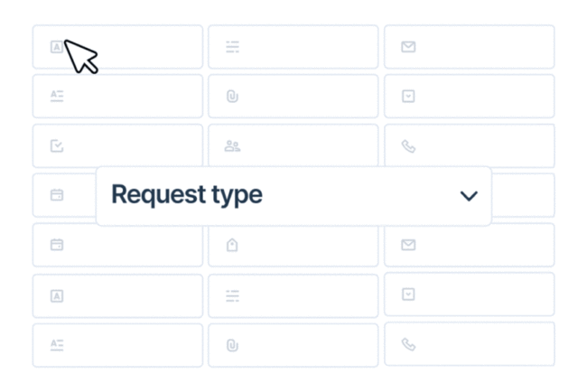Select the list icon in top row
Viewport: 587px width, 392px height.
point(232,47)
